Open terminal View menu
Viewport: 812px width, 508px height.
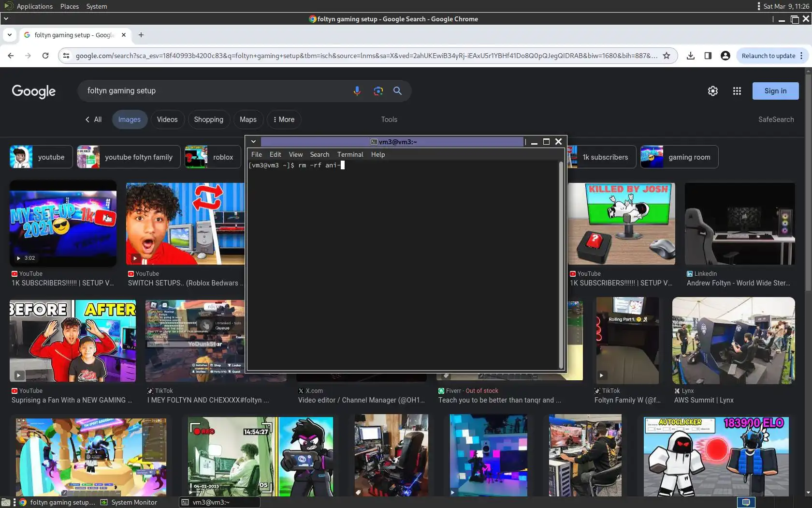coord(296,154)
